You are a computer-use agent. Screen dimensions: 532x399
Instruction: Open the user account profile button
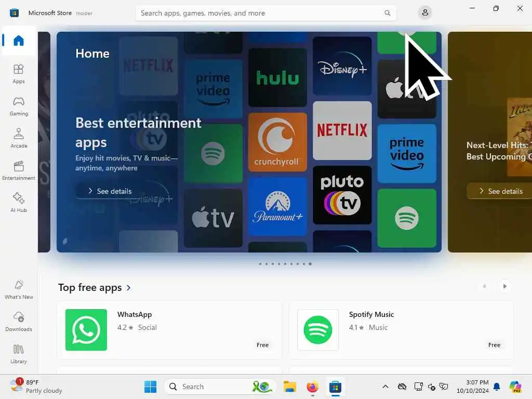click(x=425, y=13)
